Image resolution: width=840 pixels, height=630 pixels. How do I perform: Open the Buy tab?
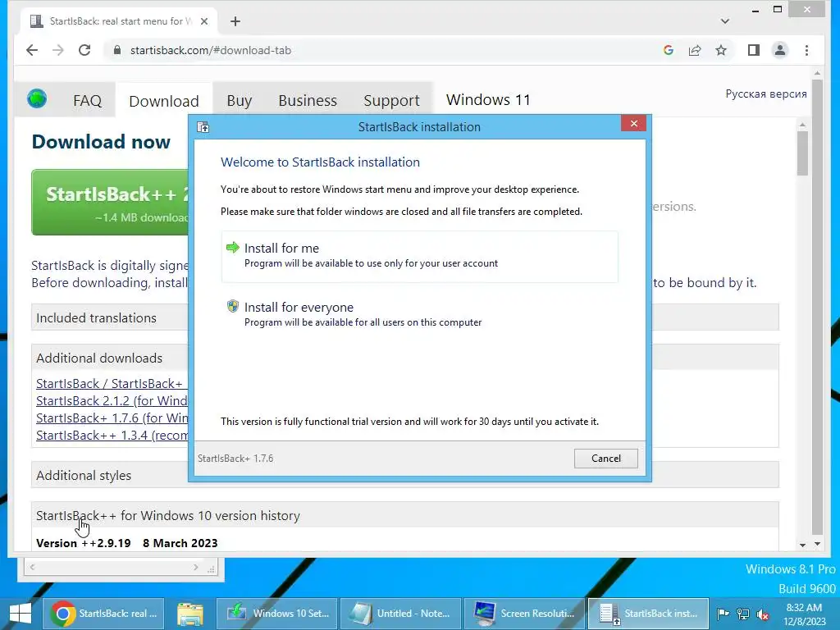coord(240,100)
